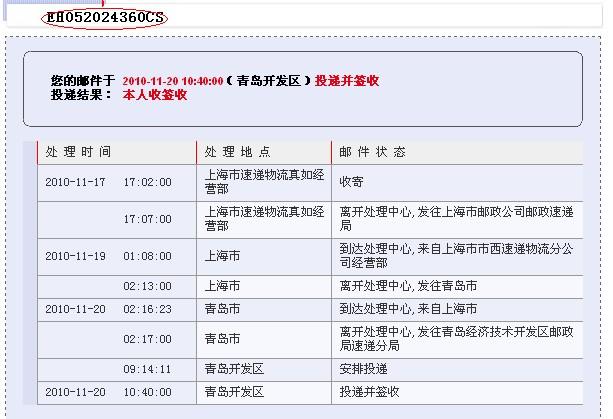Click the time 17:02:00
This screenshot has width=613, height=419.
click(x=147, y=182)
